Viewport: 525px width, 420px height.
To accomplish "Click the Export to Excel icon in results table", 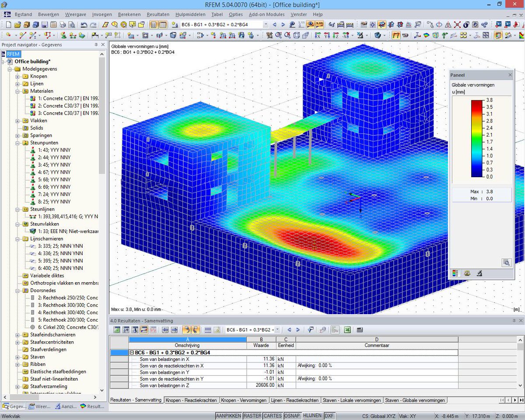I will click(x=347, y=330).
